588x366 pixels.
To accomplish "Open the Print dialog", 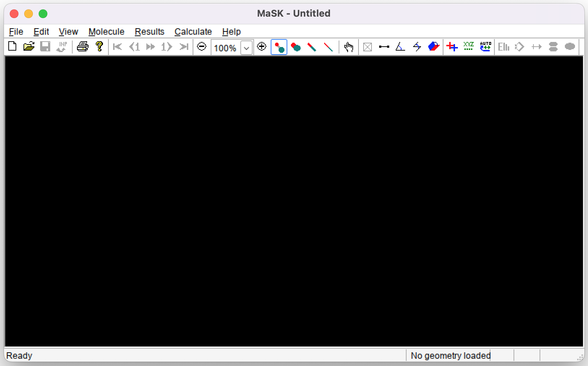I will pyautogui.click(x=82, y=47).
